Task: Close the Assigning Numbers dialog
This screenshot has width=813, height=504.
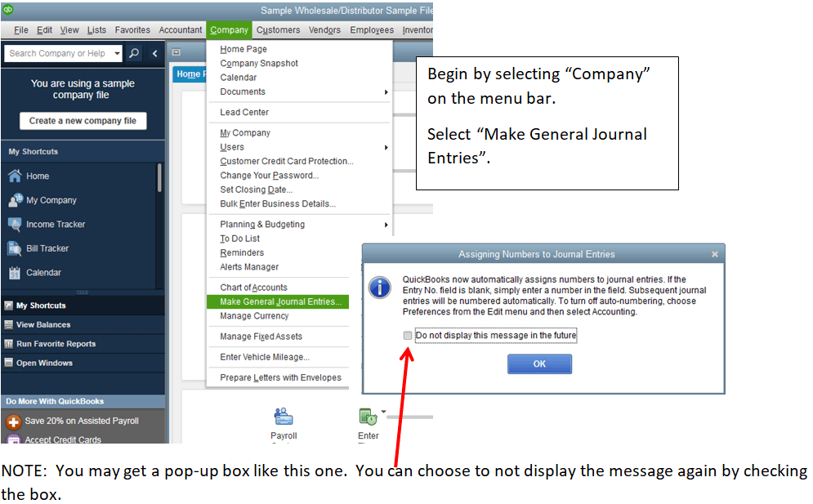Action: pos(714,254)
